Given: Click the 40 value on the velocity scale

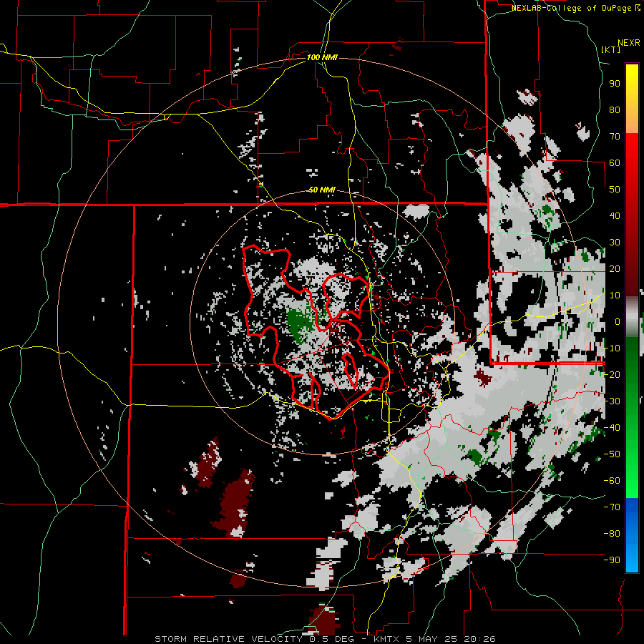Looking at the screenshot, I should (x=615, y=215).
